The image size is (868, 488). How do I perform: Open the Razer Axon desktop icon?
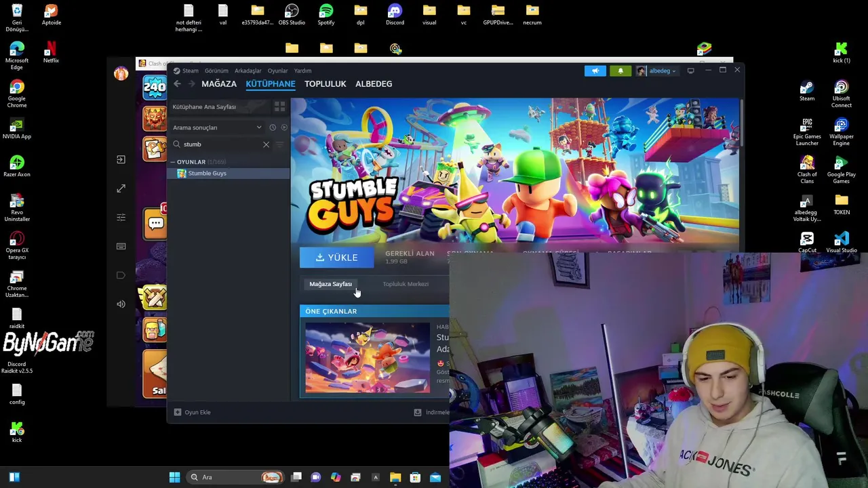tap(17, 167)
